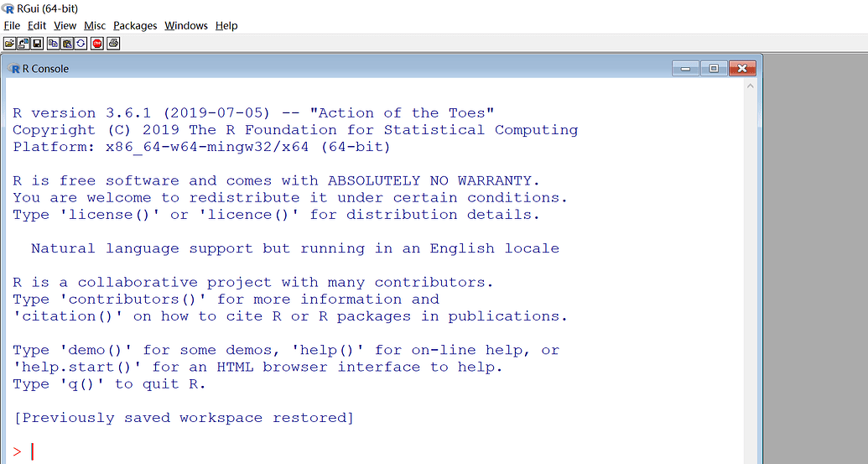Click the Copy toolbar icon
Image resolution: width=868 pixels, height=464 pixels.
[x=53, y=43]
